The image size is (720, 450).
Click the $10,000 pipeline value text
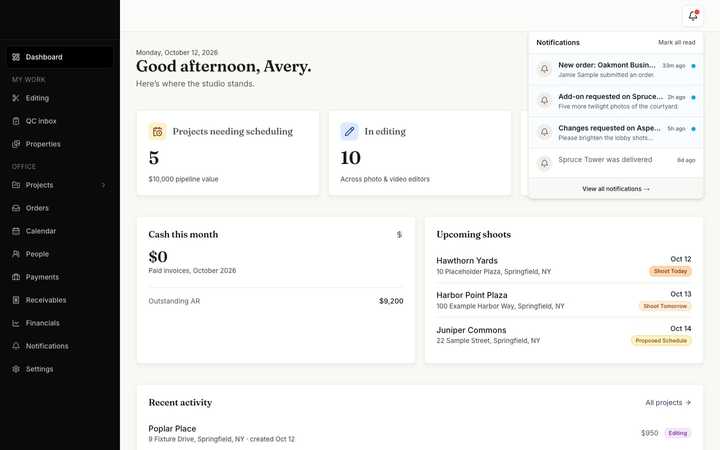(183, 179)
